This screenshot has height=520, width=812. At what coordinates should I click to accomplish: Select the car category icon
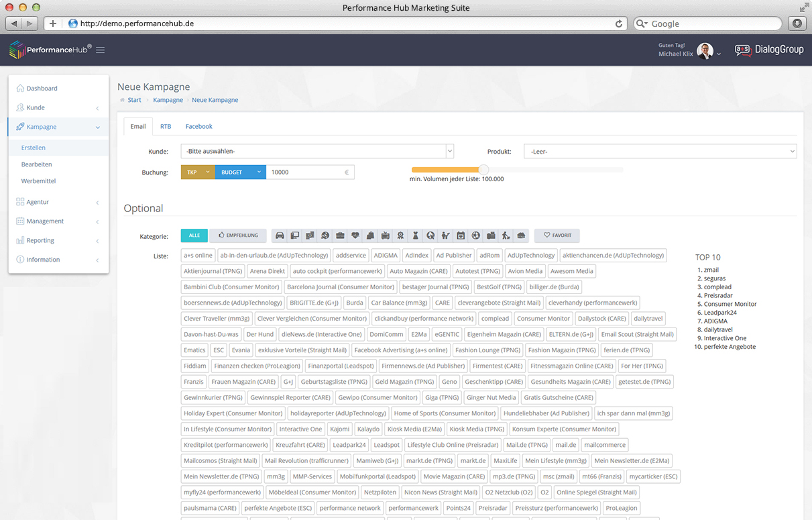click(x=280, y=236)
